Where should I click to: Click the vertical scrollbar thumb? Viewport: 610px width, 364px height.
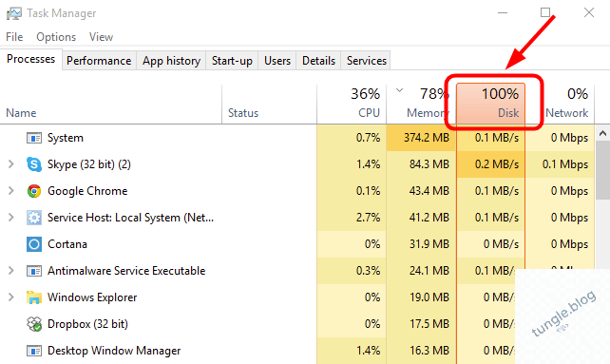pos(602,171)
